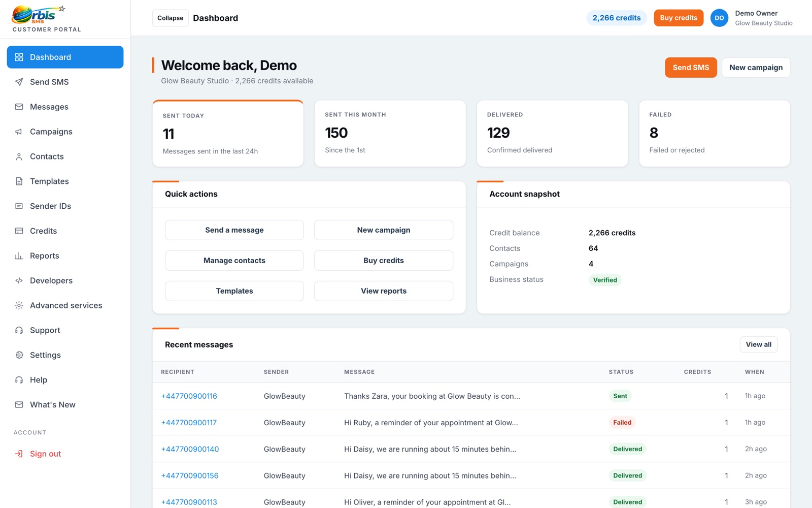The width and height of the screenshot is (812, 508).
Task: Click the Templates quick action button
Action: pyautogui.click(x=234, y=291)
